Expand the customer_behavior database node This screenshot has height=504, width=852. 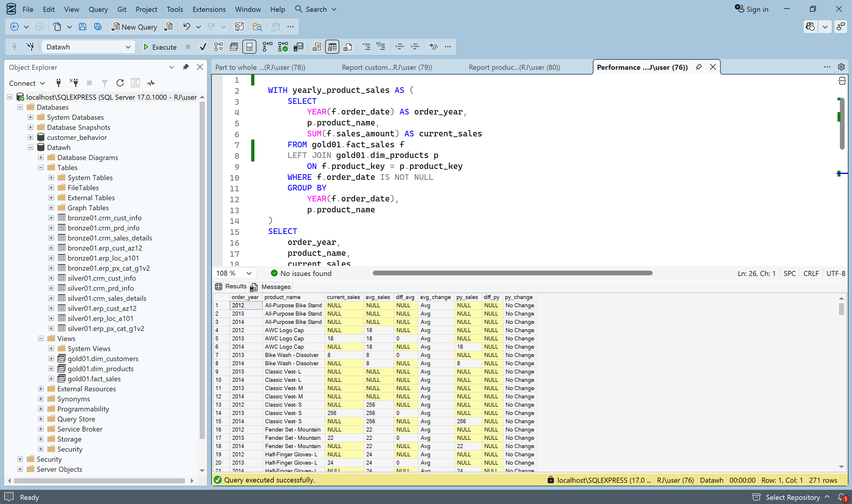click(30, 137)
